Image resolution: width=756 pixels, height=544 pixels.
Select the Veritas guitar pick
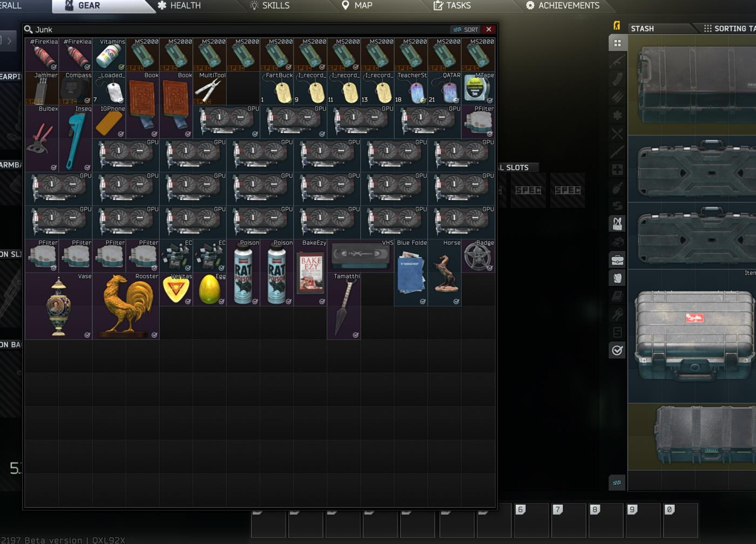[x=176, y=289]
